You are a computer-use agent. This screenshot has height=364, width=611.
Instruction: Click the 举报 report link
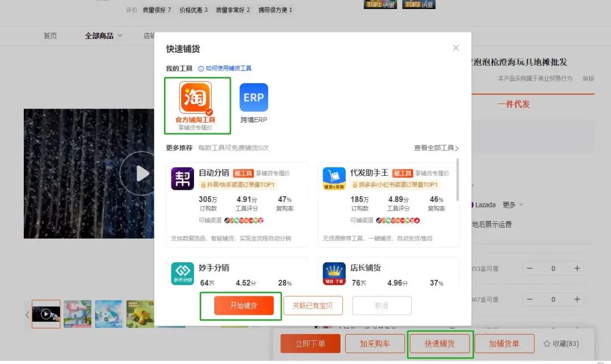(588, 79)
